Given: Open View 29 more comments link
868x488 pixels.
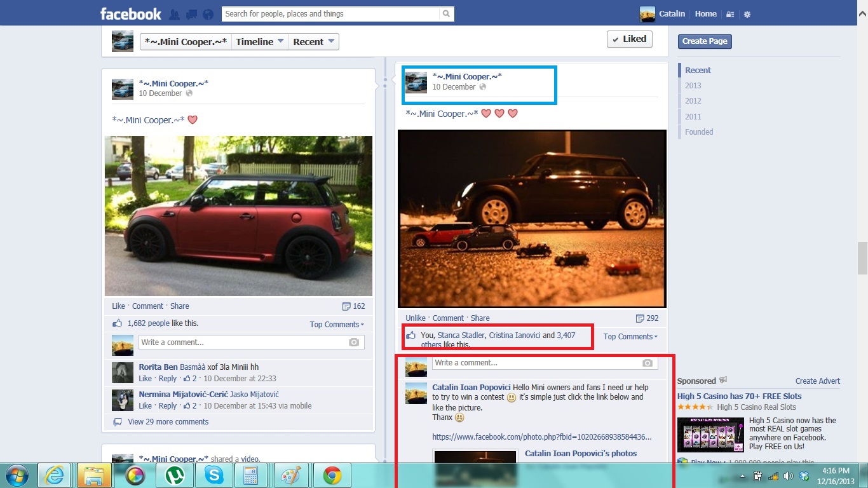Looking at the screenshot, I should pos(168,422).
